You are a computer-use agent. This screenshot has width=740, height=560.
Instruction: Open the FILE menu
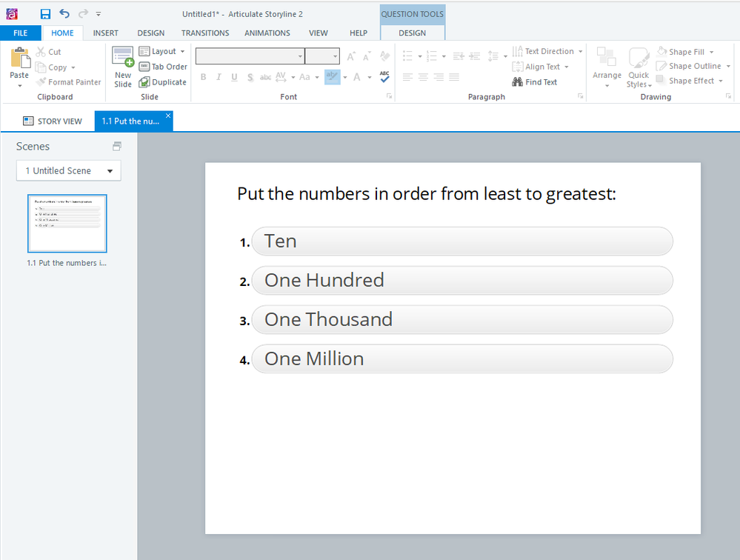click(21, 33)
